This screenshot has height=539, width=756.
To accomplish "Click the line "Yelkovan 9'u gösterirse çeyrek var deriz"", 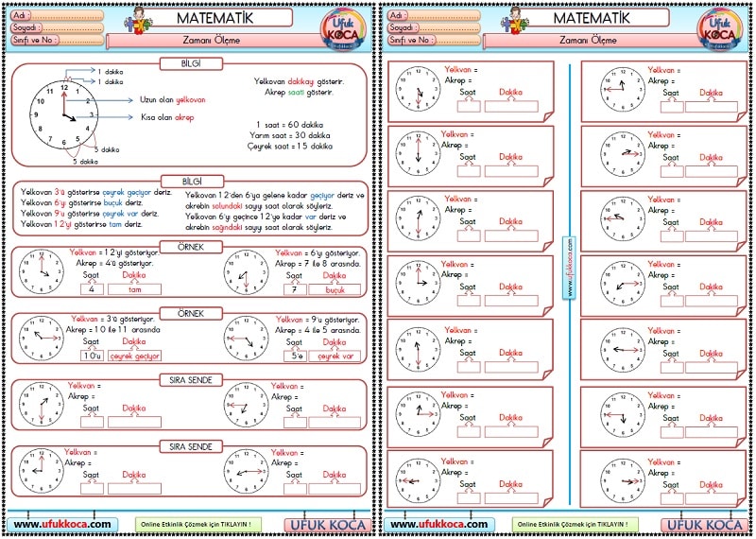I will pos(90,214).
